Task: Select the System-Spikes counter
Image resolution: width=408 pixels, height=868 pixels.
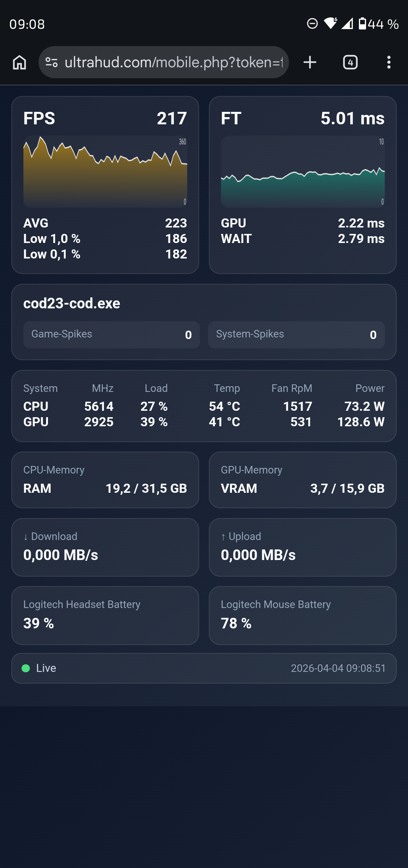Action: tap(296, 334)
